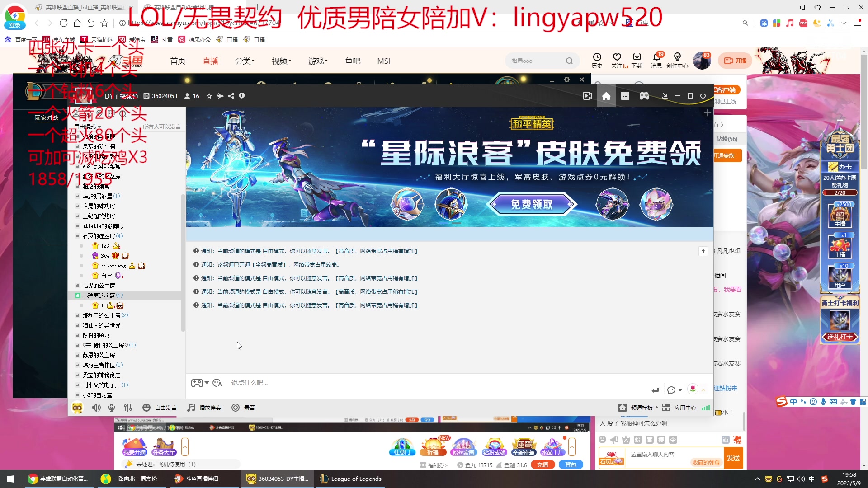The height and width of the screenshot is (488, 868).
Task: Mute the speaker in voice toolbar
Action: [96, 408]
